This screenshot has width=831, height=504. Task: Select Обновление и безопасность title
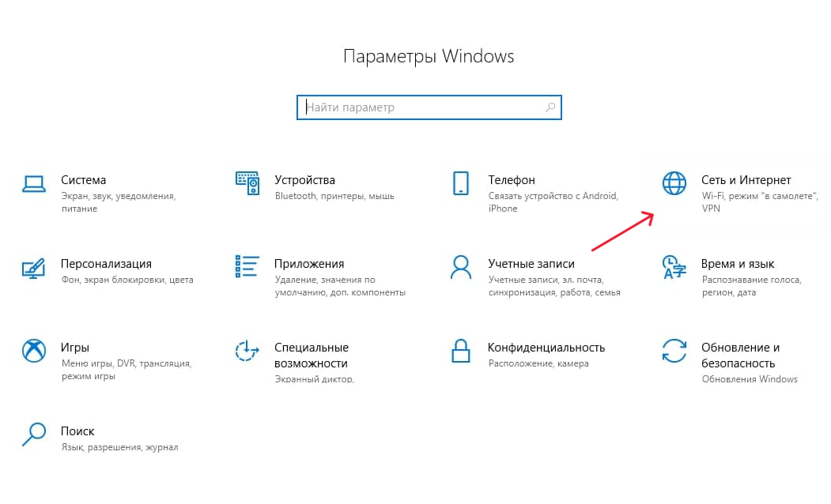(740, 355)
